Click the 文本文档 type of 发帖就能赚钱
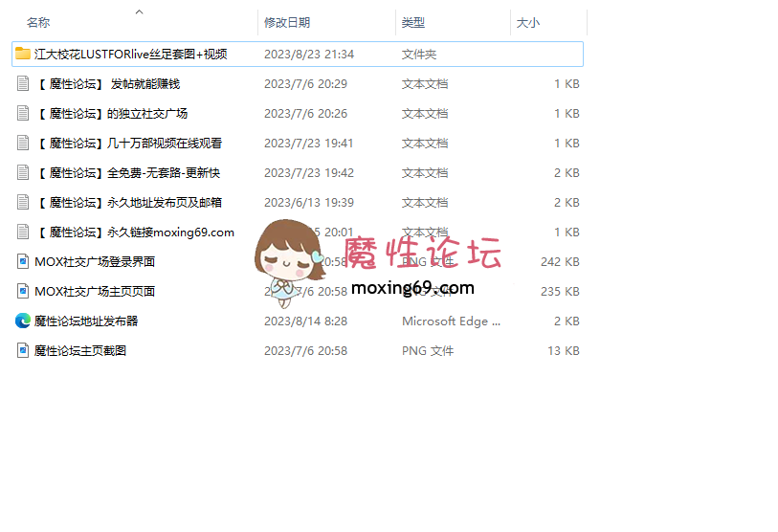The height and width of the screenshot is (532, 778). pos(425,84)
